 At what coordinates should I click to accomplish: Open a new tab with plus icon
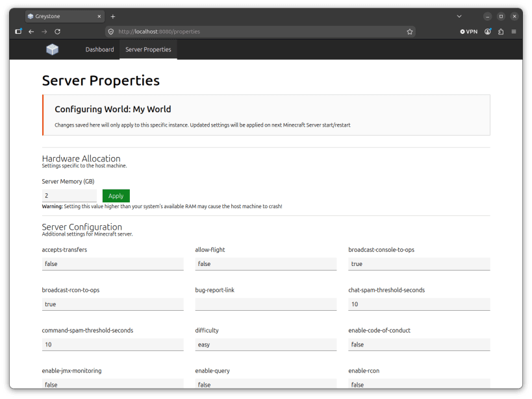click(112, 16)
